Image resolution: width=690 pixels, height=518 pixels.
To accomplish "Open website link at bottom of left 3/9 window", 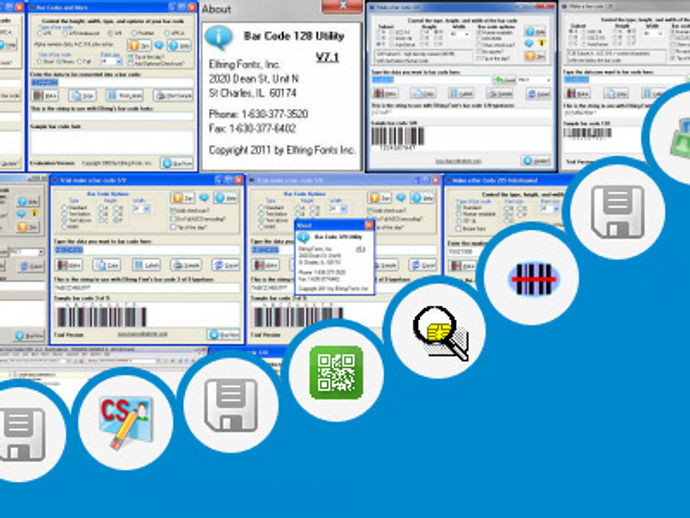I will coord(143,334).
